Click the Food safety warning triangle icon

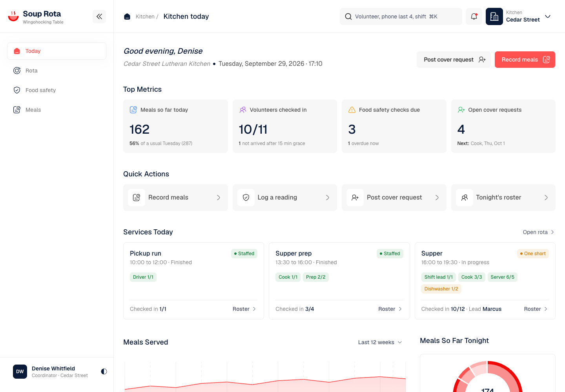tap(352, 110)
